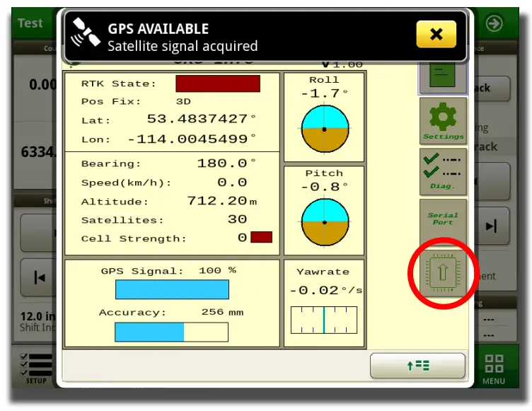Image resolution: width=532 pixels, height=411 pixels.
Task: Click Accuracy value 256 mm
Action: 222,312
